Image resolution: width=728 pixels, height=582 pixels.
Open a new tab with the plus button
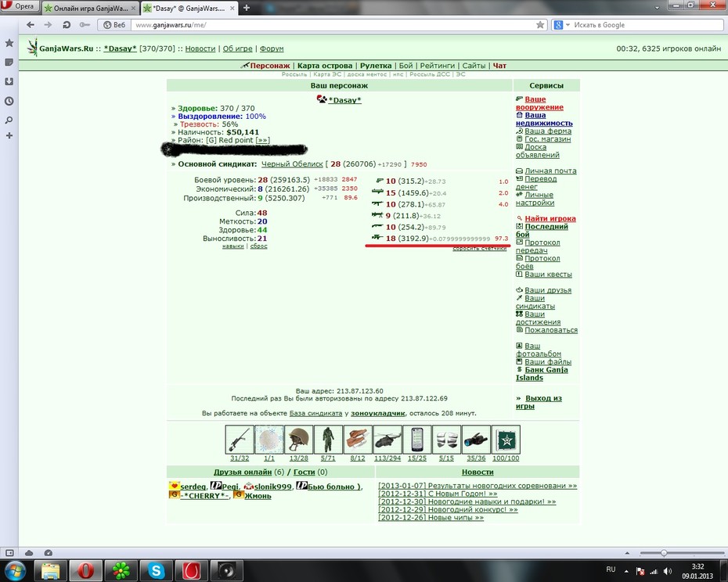coord(247,7)
